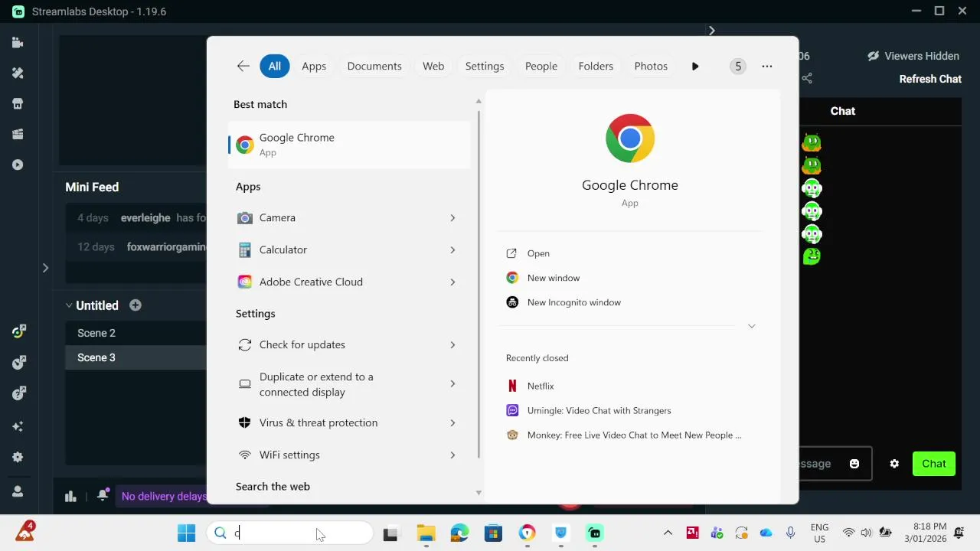Click the Google Chrome best match icon
Image resolution: width=980 pixels, height=551 pixels.
click(245, 145)
